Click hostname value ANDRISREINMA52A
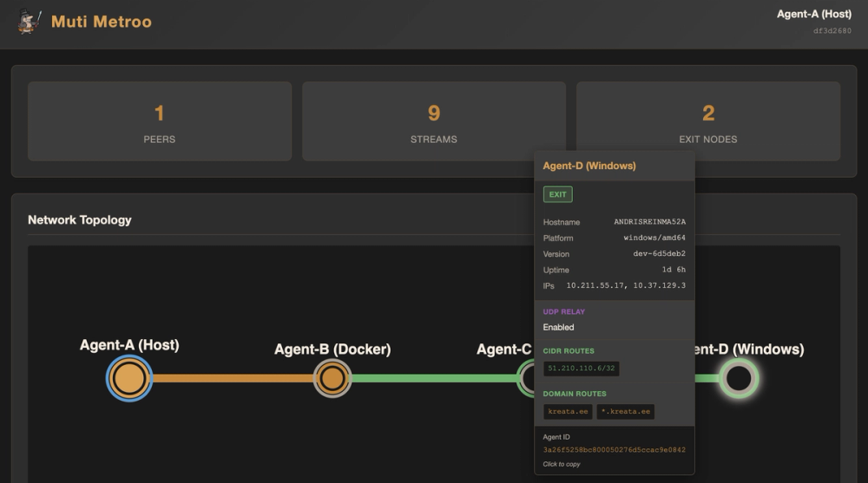The height and width of the screenshot is (483, 868). tap(649, 222)
